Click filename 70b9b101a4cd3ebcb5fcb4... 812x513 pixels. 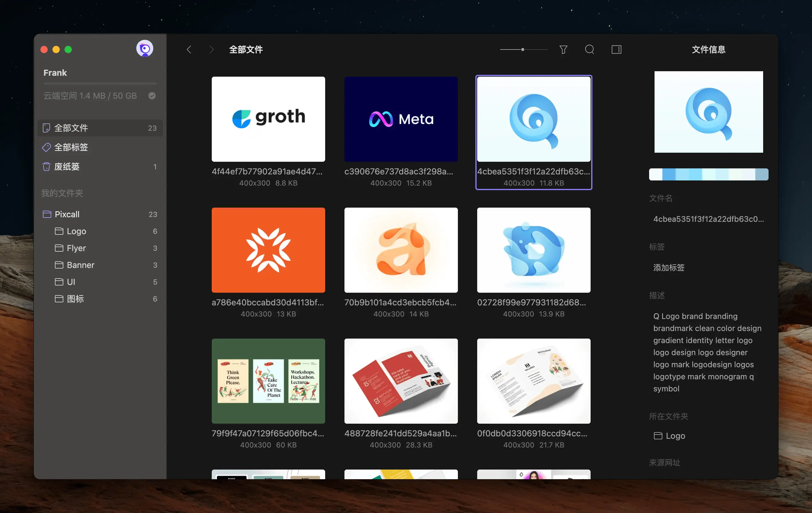(400, 302)
